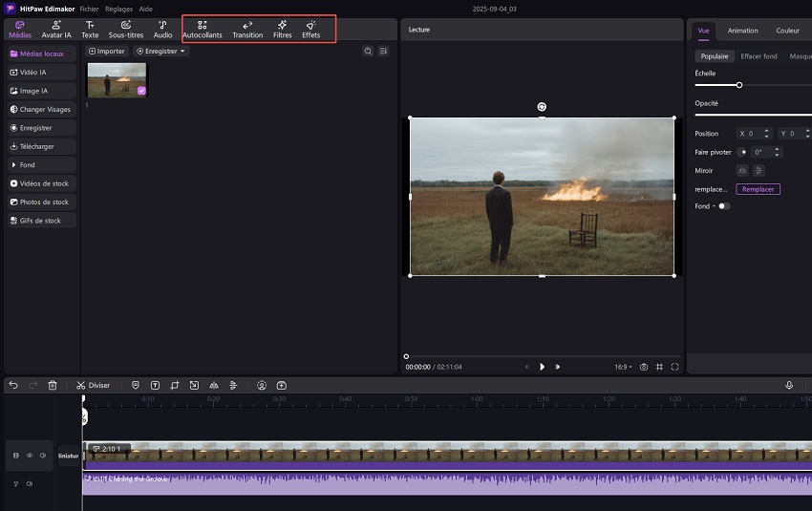Switch to the Audio library
Image resolution: width=812 pixels, height=511 pixels.
[x=162, y=30]
